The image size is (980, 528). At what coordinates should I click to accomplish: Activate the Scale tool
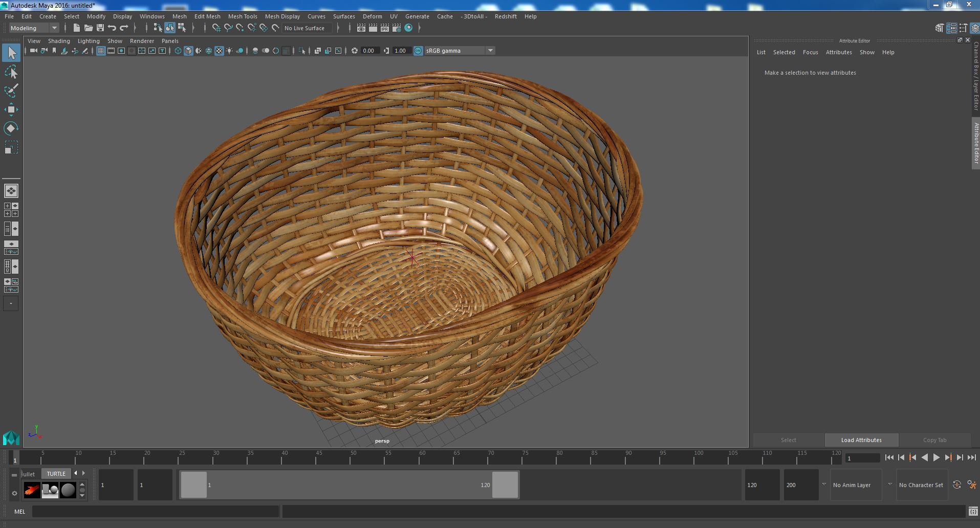click(x=11, y=147)
